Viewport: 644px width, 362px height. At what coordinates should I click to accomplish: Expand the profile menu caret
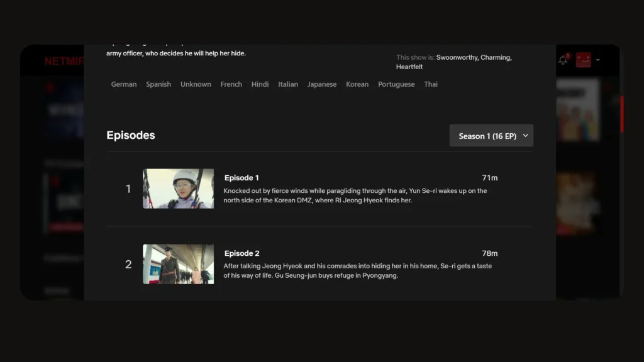coord(598,60)
